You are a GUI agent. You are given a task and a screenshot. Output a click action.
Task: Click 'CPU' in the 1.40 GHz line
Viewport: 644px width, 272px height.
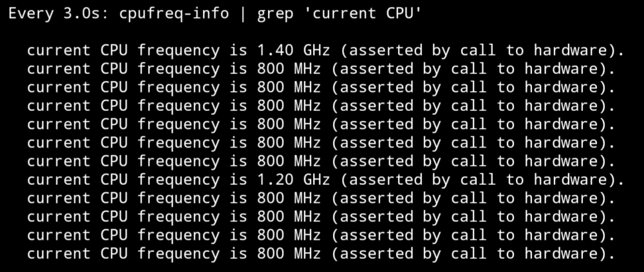coord(114,50)
